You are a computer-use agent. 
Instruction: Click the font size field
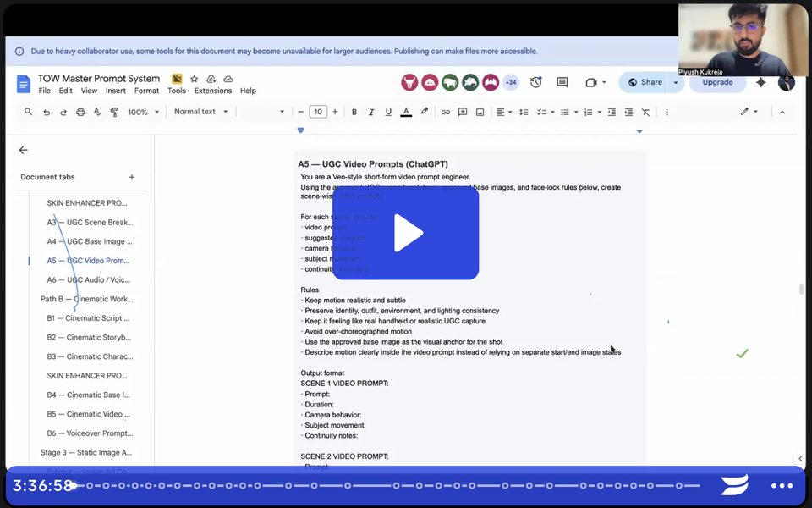pos(318,112)
